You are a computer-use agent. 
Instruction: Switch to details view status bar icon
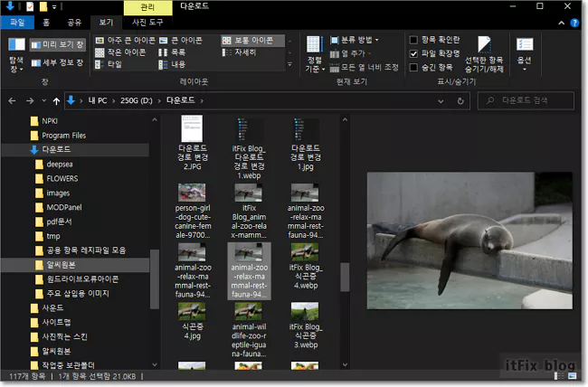pos(559,375)
